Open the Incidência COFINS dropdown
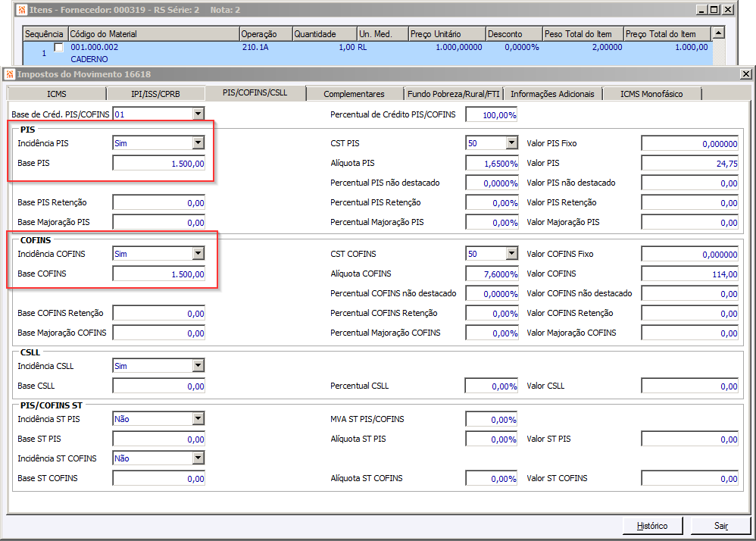Viewport: 756px width, 541px height. pos(198,253)
